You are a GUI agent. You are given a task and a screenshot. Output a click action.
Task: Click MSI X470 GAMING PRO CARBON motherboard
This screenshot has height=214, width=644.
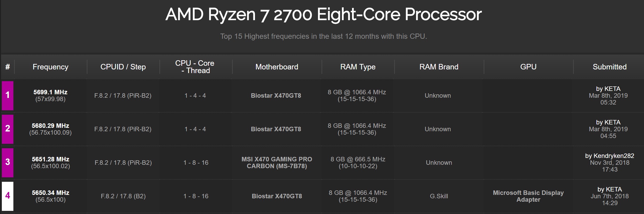[277, 163]
